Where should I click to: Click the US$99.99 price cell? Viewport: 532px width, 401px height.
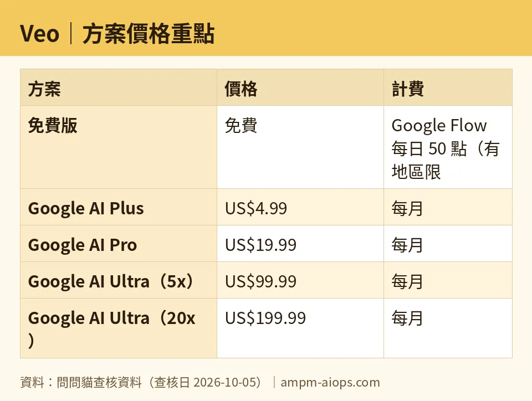coord(300,280)
